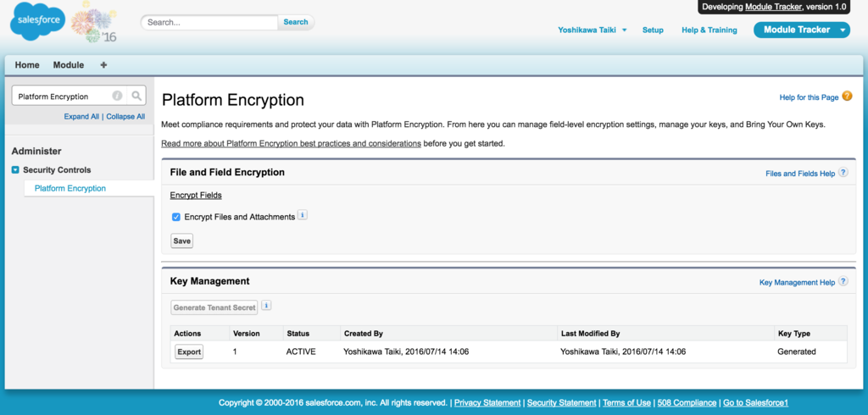Click the Created By column header

[363, 334]
